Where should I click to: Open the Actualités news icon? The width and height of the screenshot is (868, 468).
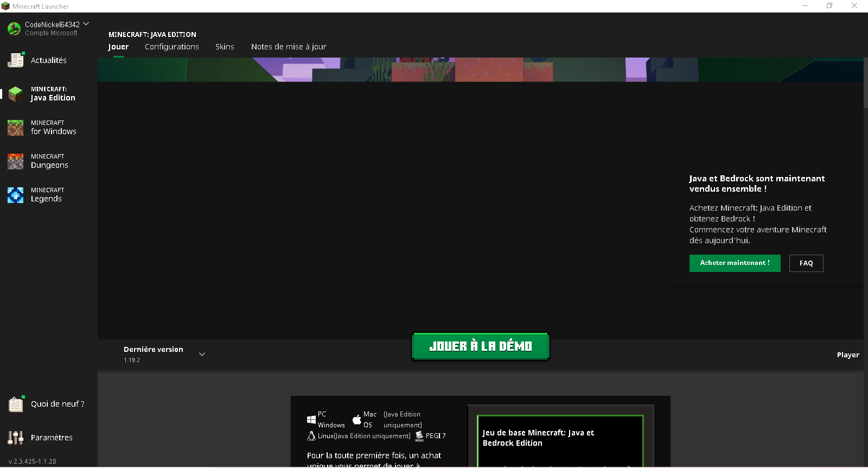click(x=16, y=60)
